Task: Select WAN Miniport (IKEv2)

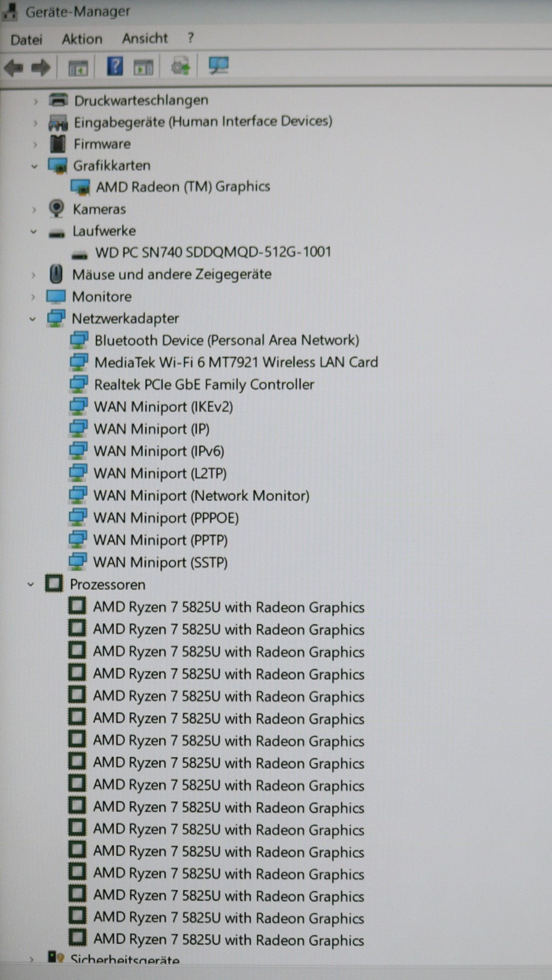Action: tap(163, 407)
